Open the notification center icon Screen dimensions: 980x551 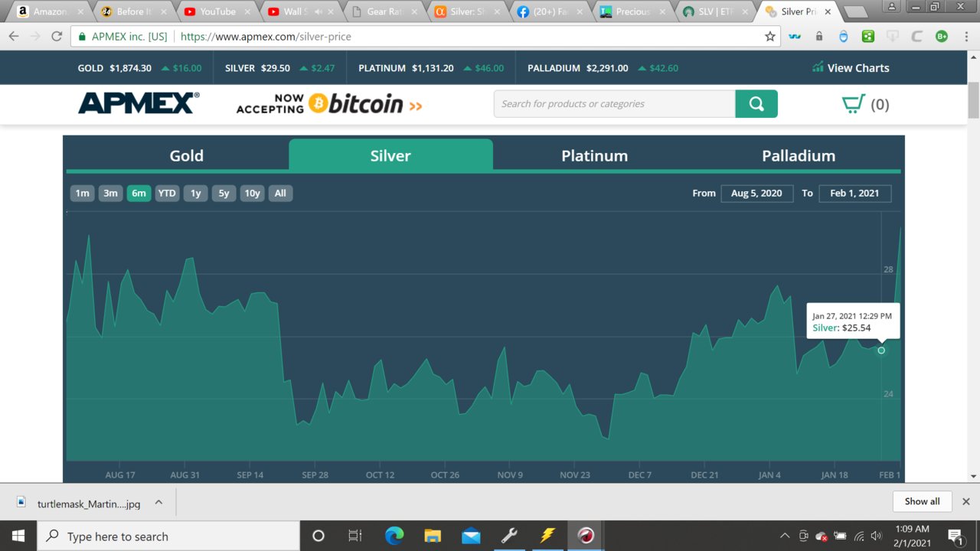pyautogui.click(x=955, y=536)
